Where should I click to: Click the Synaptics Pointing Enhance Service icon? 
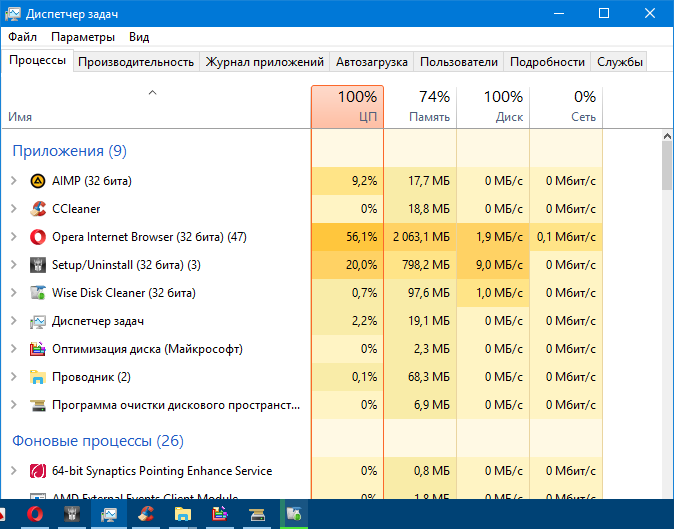[38, 471]
